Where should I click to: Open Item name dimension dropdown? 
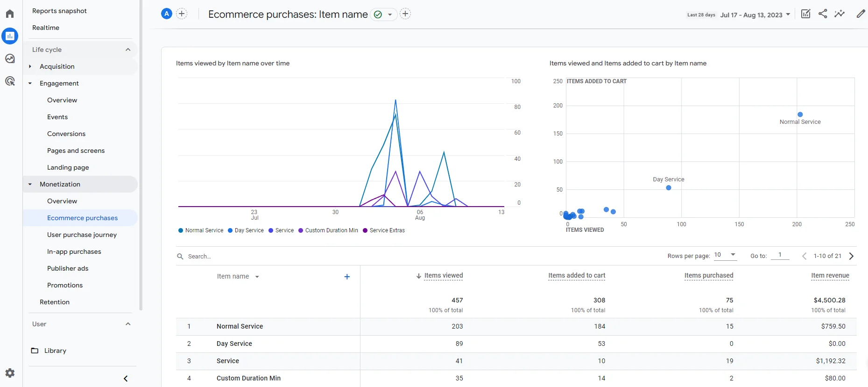tap(257, 277)
